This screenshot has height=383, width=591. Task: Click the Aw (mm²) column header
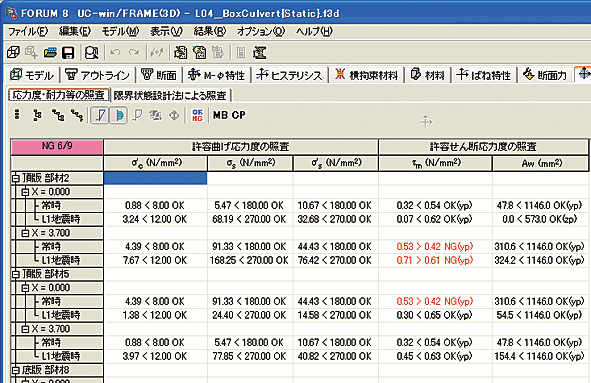click(540, 163)
